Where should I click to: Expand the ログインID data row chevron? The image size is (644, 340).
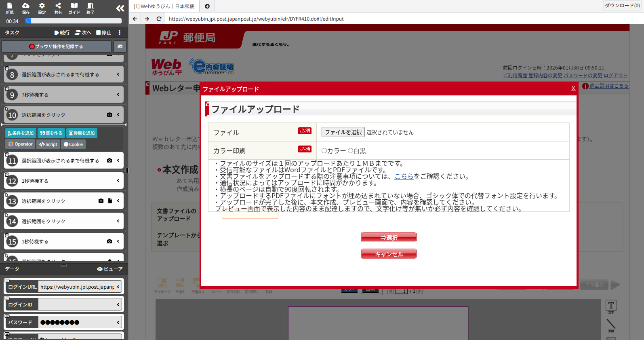click(118, 304)
